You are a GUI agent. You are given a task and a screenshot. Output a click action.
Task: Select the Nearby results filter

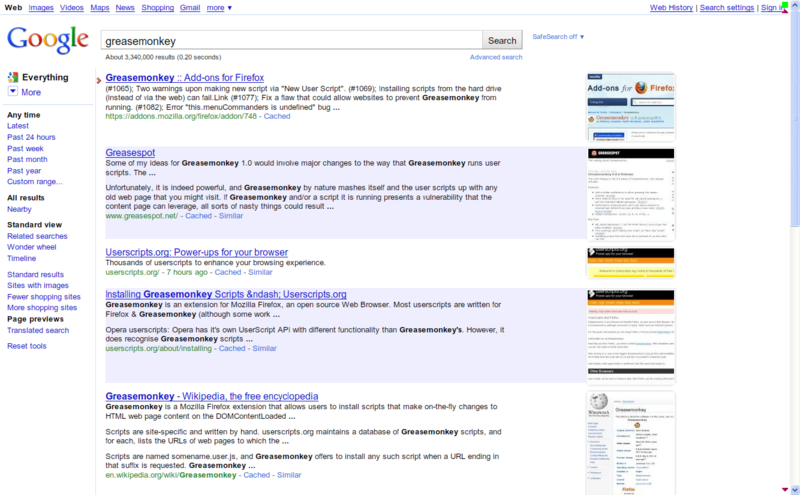[19, 209]
